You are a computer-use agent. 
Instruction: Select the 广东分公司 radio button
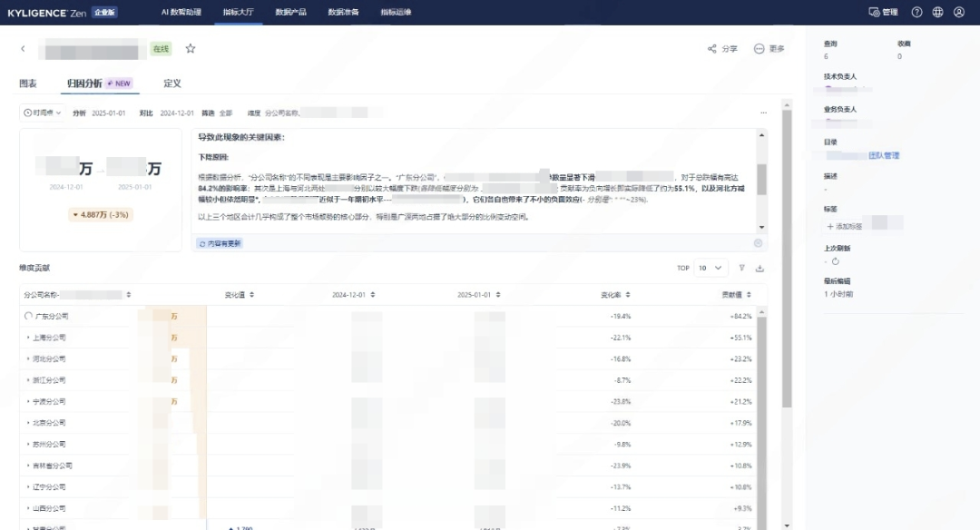pos(28,316)
